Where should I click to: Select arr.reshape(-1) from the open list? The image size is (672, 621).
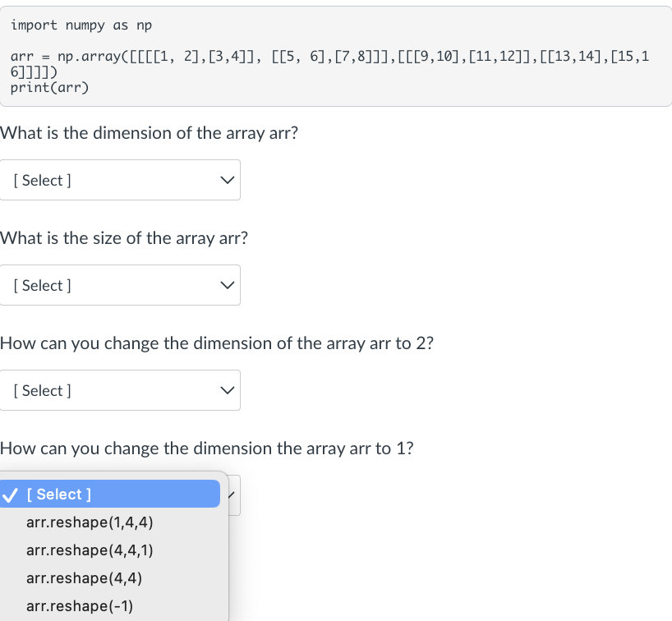click(x=79, y=606)
